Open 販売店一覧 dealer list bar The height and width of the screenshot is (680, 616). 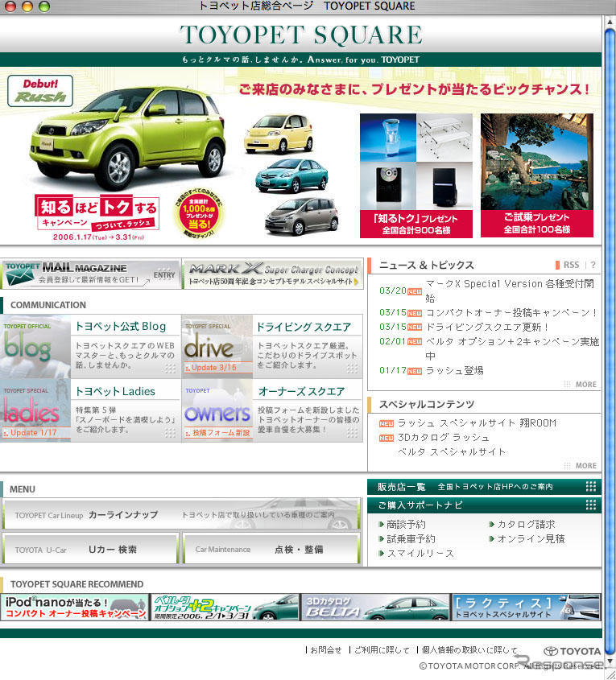(x=484, y=487)
